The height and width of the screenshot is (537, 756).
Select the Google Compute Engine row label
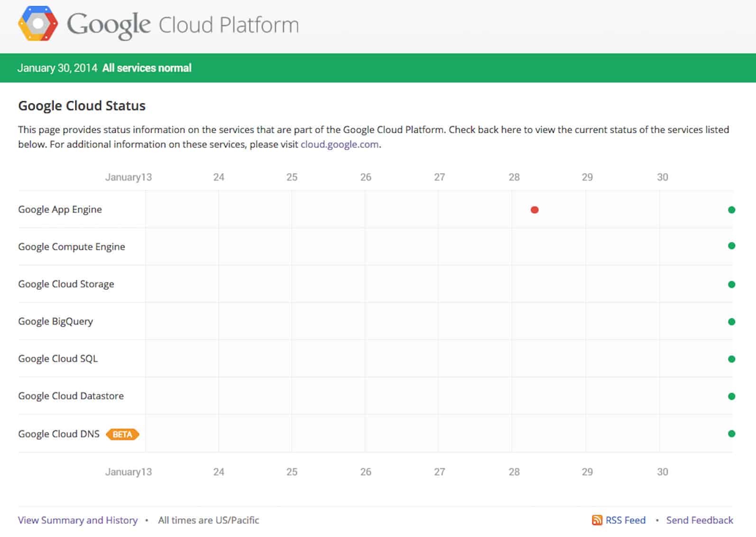[x=72, y=247]
